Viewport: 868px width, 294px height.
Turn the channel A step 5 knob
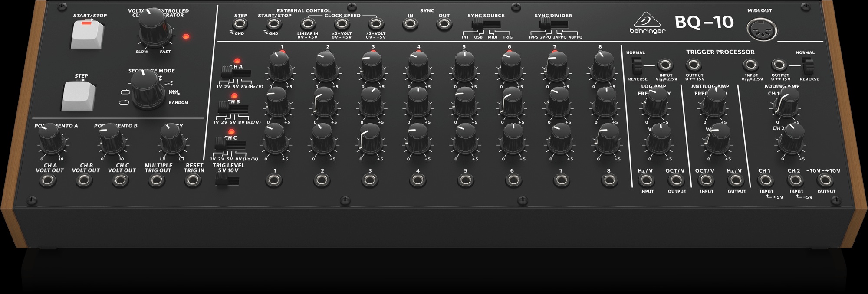pyautogui.click(x=465, y=67)
